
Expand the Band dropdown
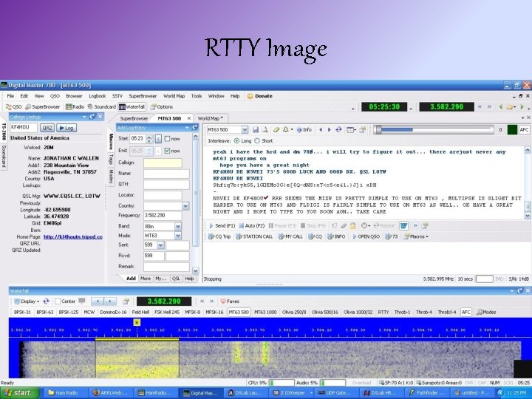[x=178, y=226]
